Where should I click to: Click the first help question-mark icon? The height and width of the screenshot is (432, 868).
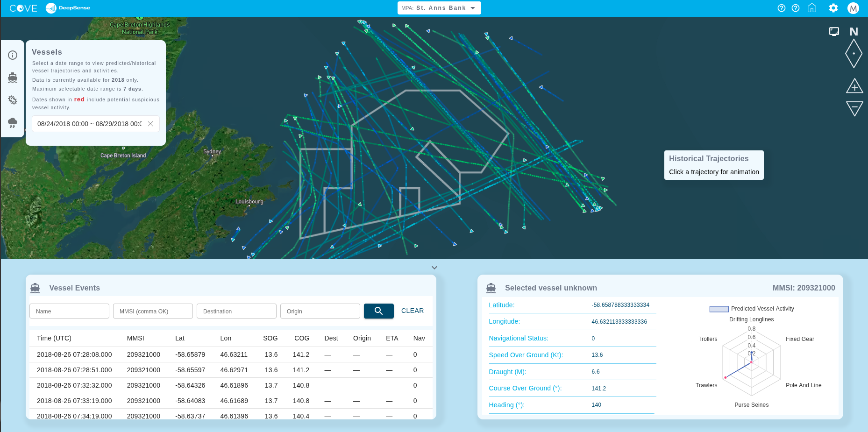point(782,8)
